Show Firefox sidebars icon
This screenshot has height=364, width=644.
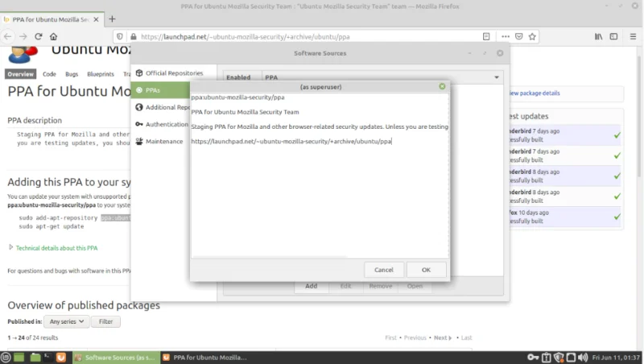click(x=613, y=36)
